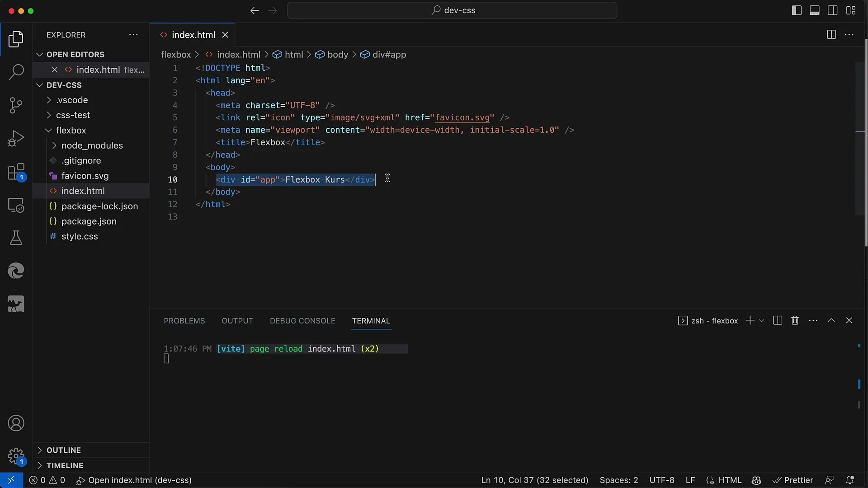
Task: Toggle the bottom panel visibility
Action: 815,10
